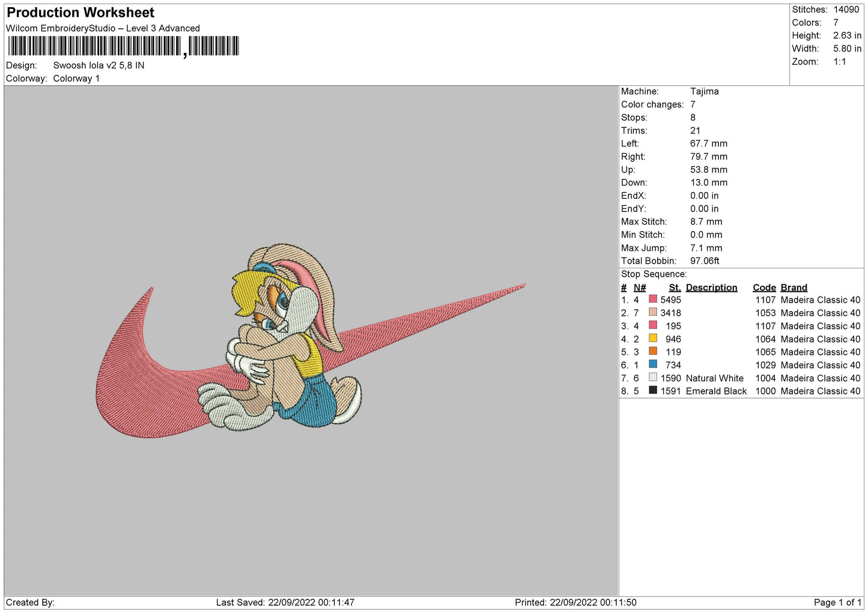Click the 'Brand' column header
868x613 pixels.
pos(794,288)
